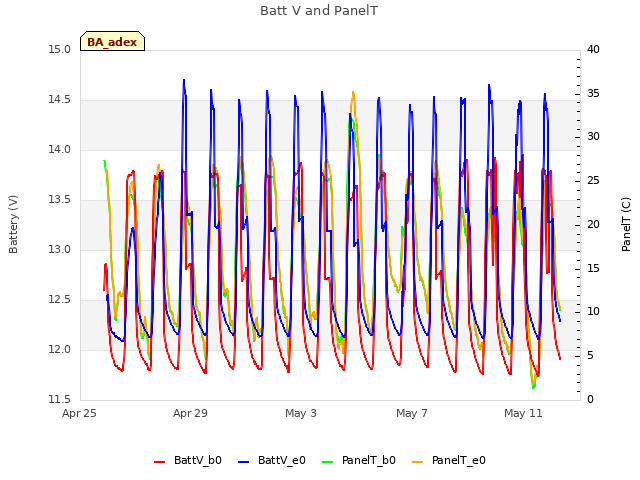The height and width of the screenshot is (480, 640).
Task: Select PanelT_e0 legend entry
Action: (449, 460)
